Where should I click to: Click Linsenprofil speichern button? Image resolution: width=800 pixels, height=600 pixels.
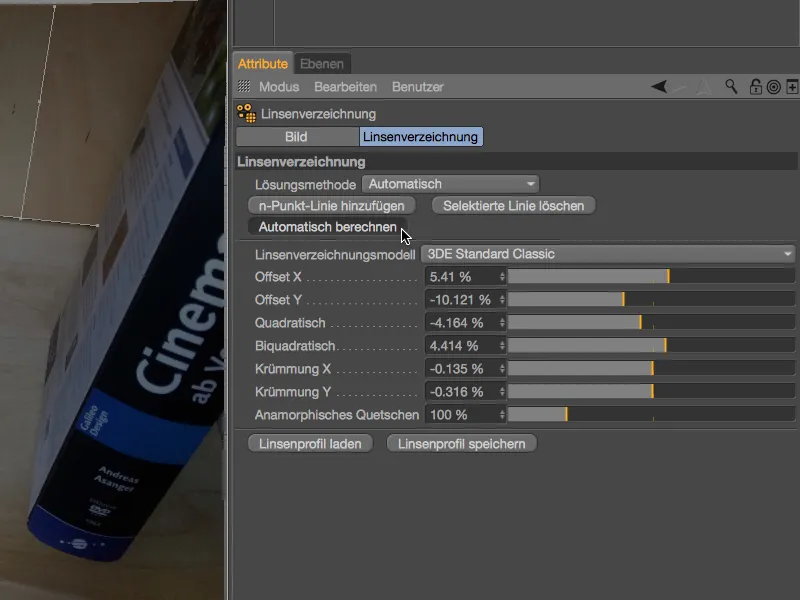[462, 443]
